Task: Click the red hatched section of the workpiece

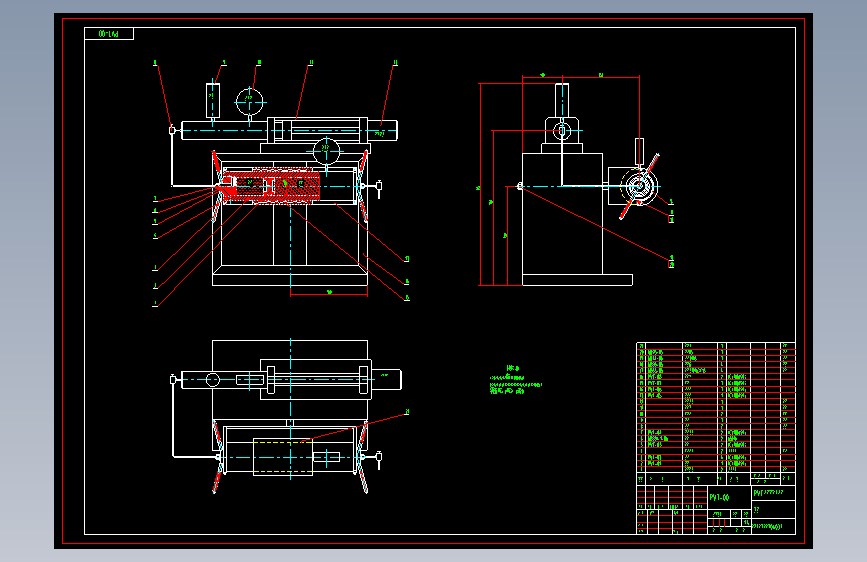Action: tap(271, 186)
